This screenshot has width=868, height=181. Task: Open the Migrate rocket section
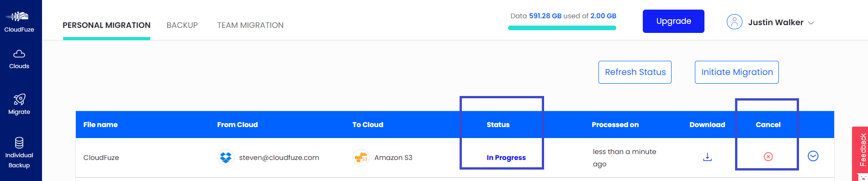pos(19,104)
